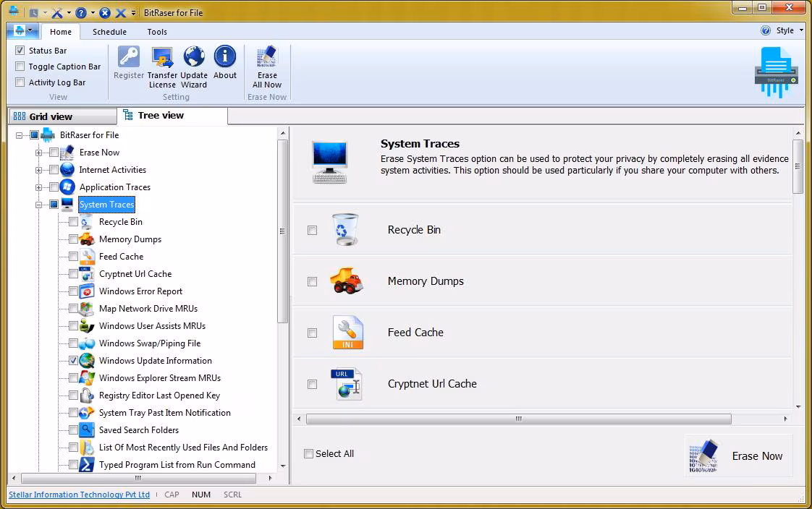
Task: Open the application menu button dropdown
Action: [x=22, y=30]
